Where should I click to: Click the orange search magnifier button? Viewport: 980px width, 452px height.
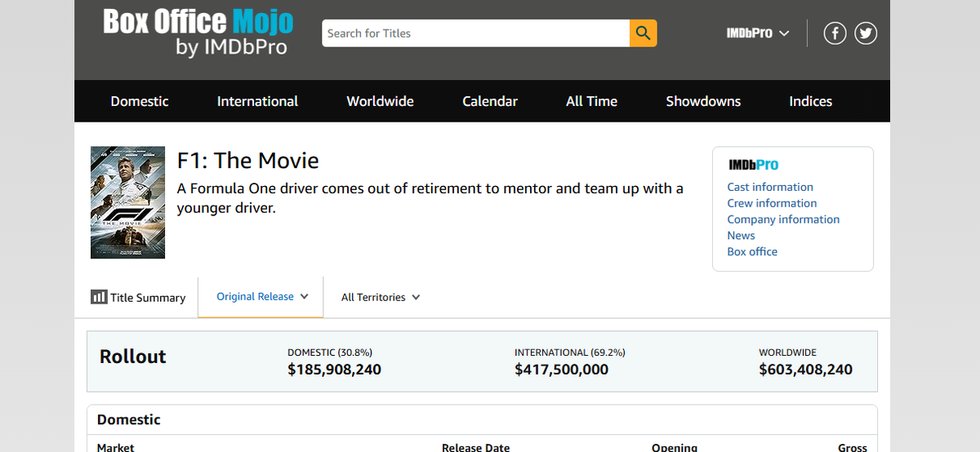click(x=644, y=33)
